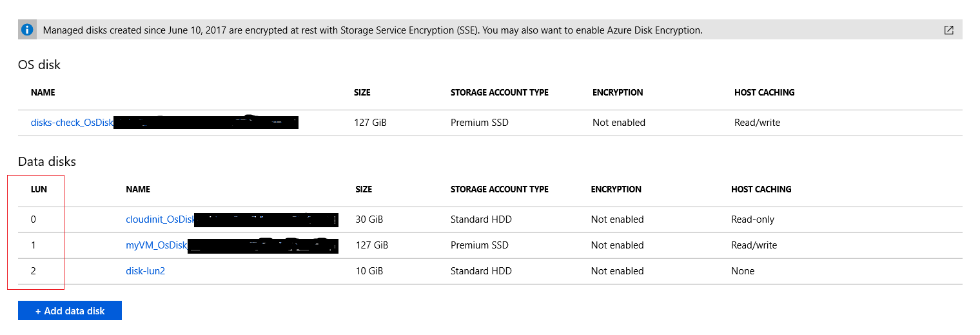Select the LUN column header
The image size is (980, 335).
coord(39,189)
